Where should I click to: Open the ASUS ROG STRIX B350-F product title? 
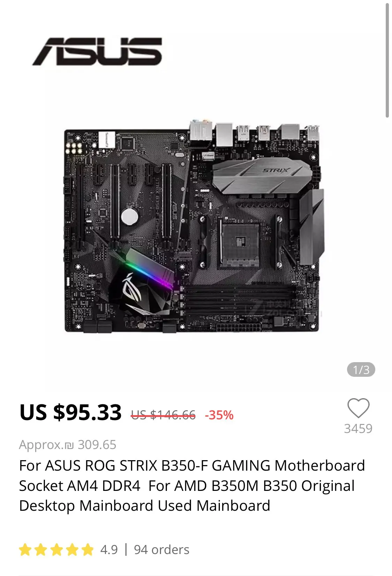point(192,486)
